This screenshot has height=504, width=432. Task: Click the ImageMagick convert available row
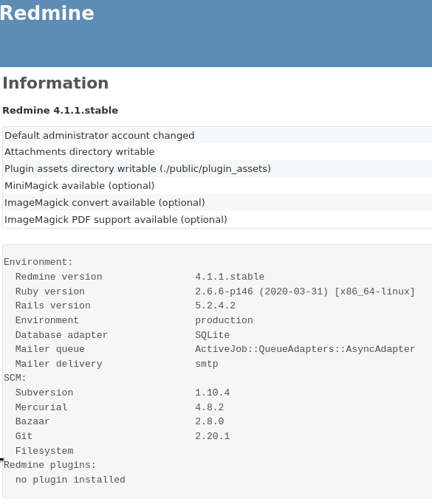pos(217,203)
